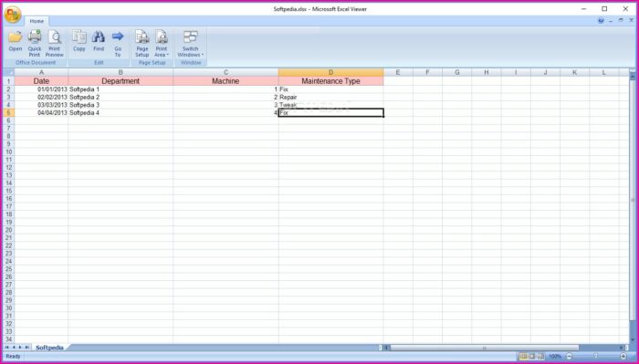Go to previous sheet navigation arrow
639x364 pixels.
(x=14, y=348)
